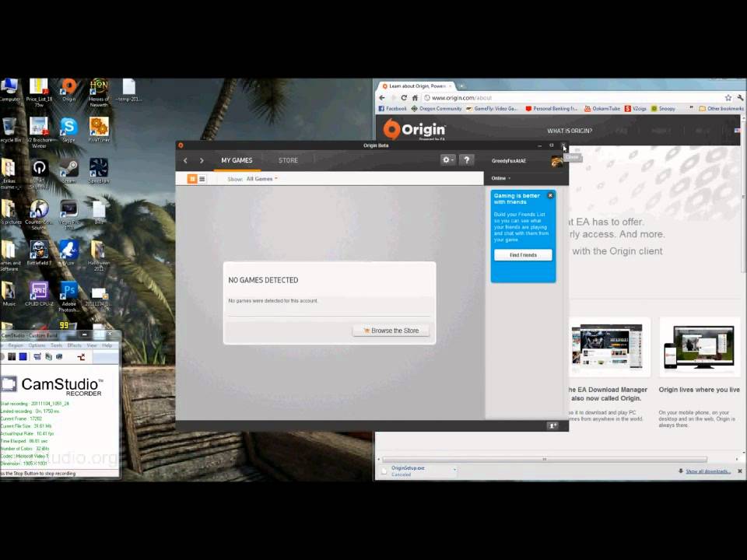Click the add friend icon in Origin footer

pos(552,425)
